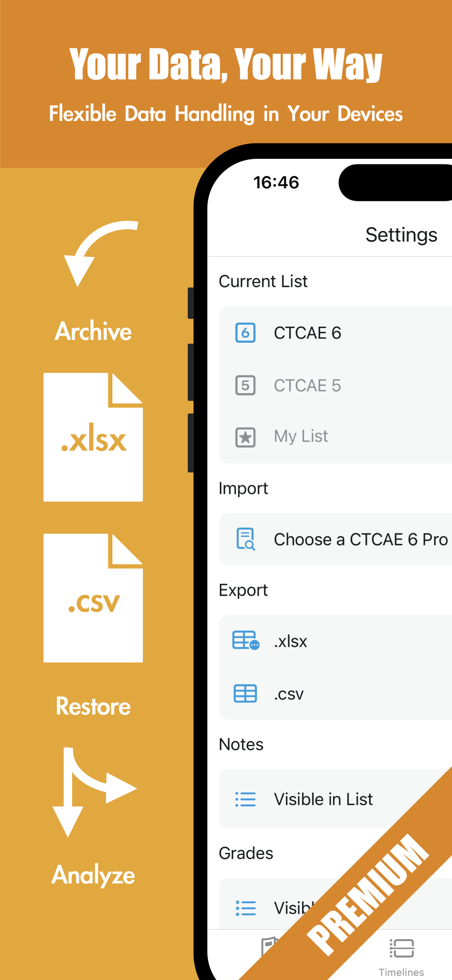Tap the CTCAE 5 numbered icon
Screen dimensions: 452x980
245,385
